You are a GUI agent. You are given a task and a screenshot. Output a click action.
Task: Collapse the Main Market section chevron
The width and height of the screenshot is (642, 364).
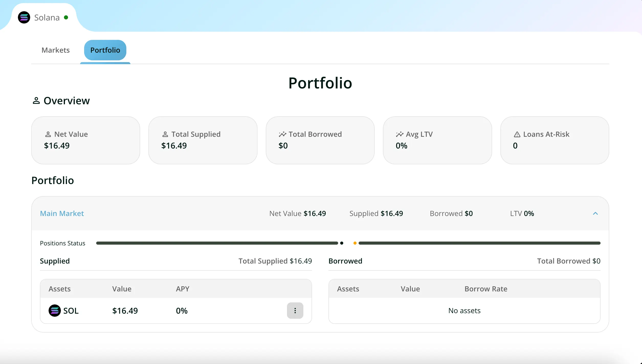coord(595,213)
